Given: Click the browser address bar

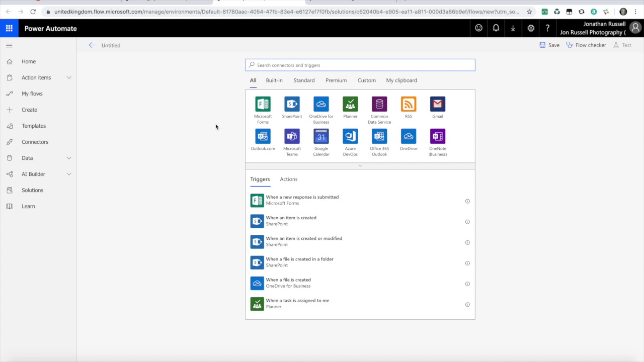Looking at the screenshot, I should tap(287, 12).
